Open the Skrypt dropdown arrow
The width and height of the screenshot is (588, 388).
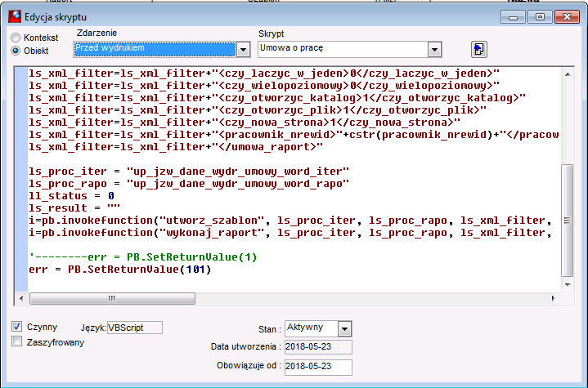[x=434, y=49]
